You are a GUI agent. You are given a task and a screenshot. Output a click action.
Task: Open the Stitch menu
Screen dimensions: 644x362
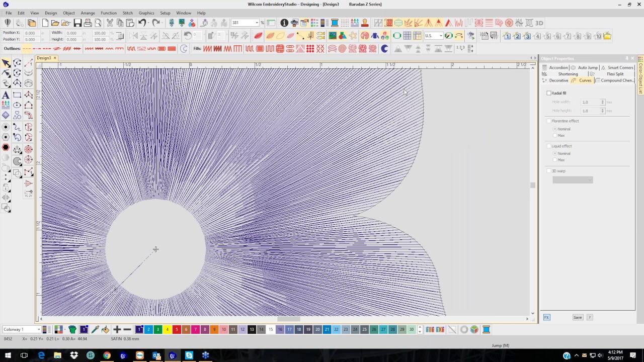point(128,13)
